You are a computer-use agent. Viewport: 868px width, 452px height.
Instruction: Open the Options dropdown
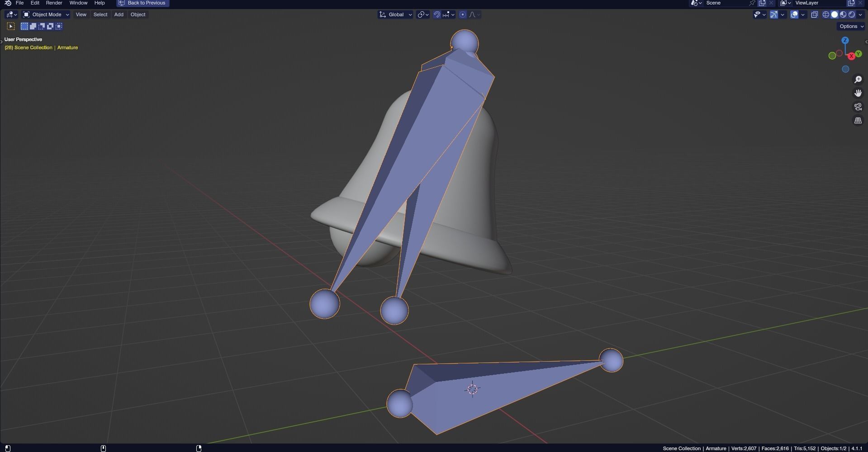click(x=851, y=26)
